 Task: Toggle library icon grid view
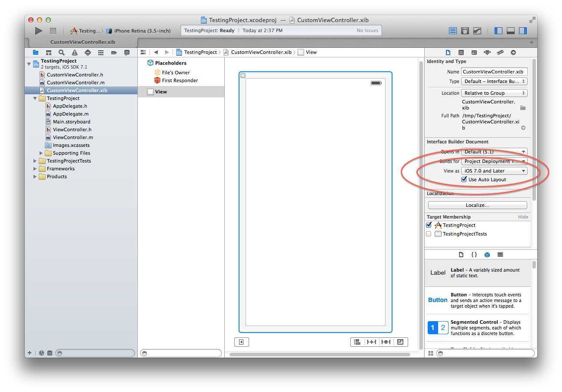coord(431,353)
